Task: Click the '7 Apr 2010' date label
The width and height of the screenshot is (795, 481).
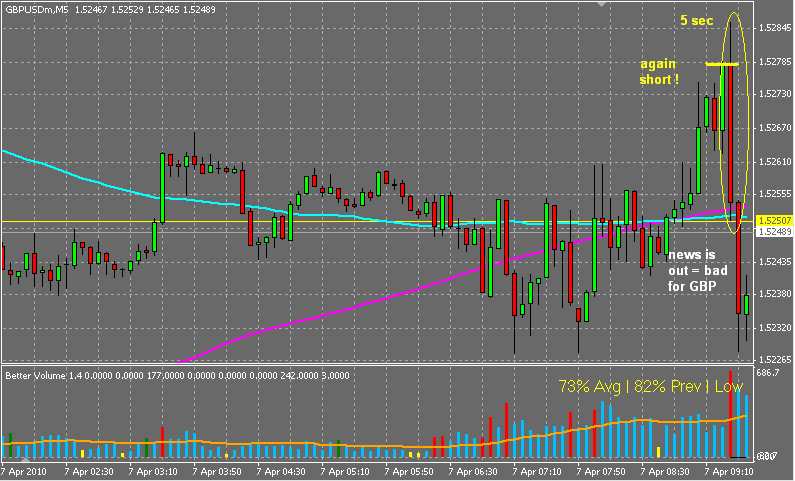Action: [24, 472]
